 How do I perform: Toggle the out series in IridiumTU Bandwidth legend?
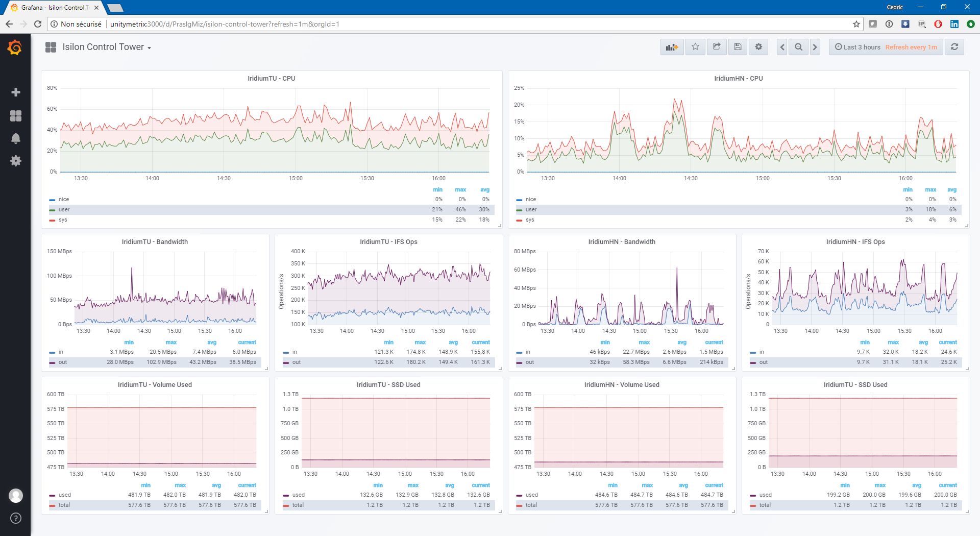pyautogui.click(x=62, y=362)
